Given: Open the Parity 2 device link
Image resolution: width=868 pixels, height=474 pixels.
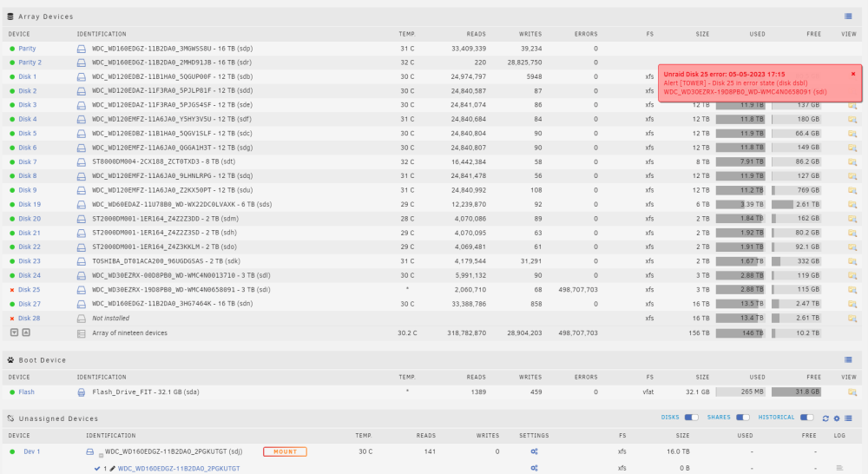Looking at the screenshot, I should [30, 63].
